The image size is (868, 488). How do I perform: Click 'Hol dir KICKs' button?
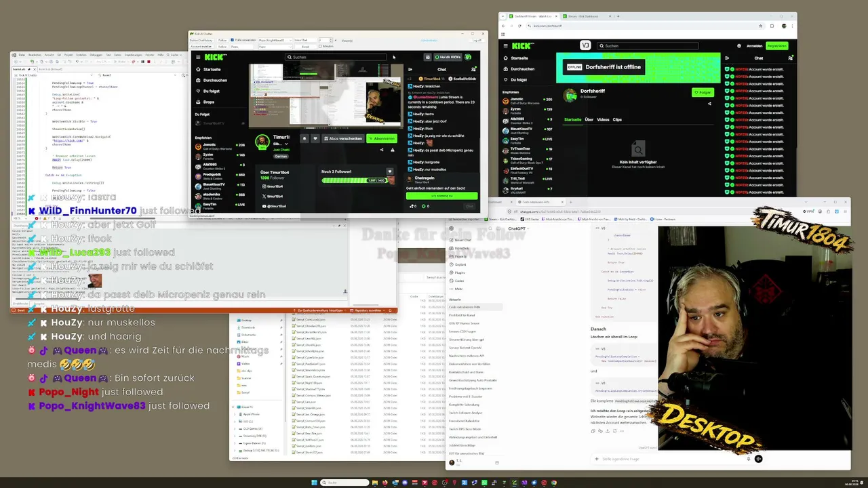point(448,57)
